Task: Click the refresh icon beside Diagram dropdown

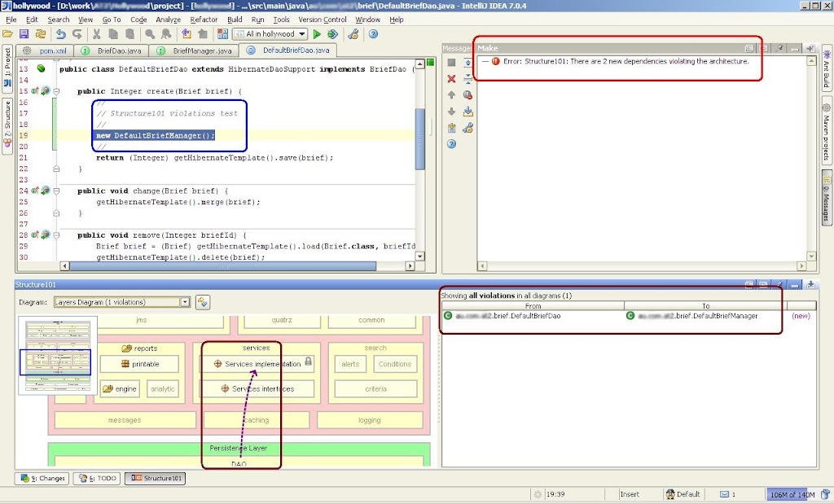Action: click(x=203, y=302)
